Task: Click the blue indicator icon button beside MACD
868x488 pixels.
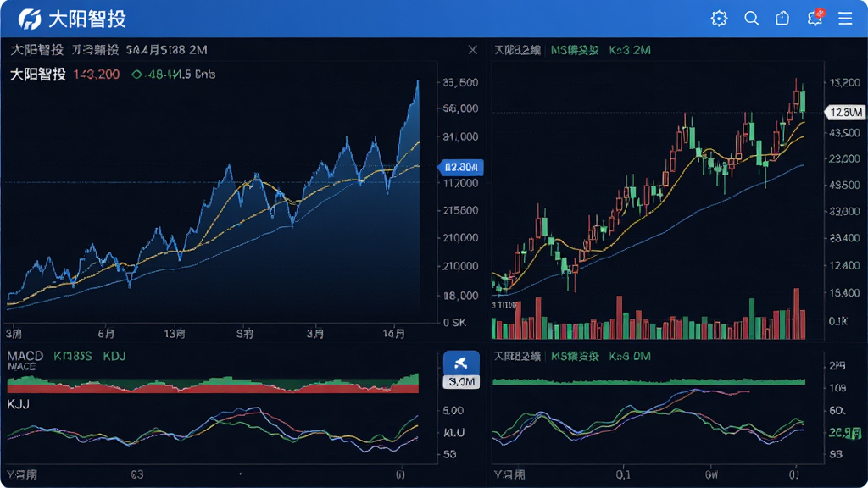Action: click(x=461, y=363)
